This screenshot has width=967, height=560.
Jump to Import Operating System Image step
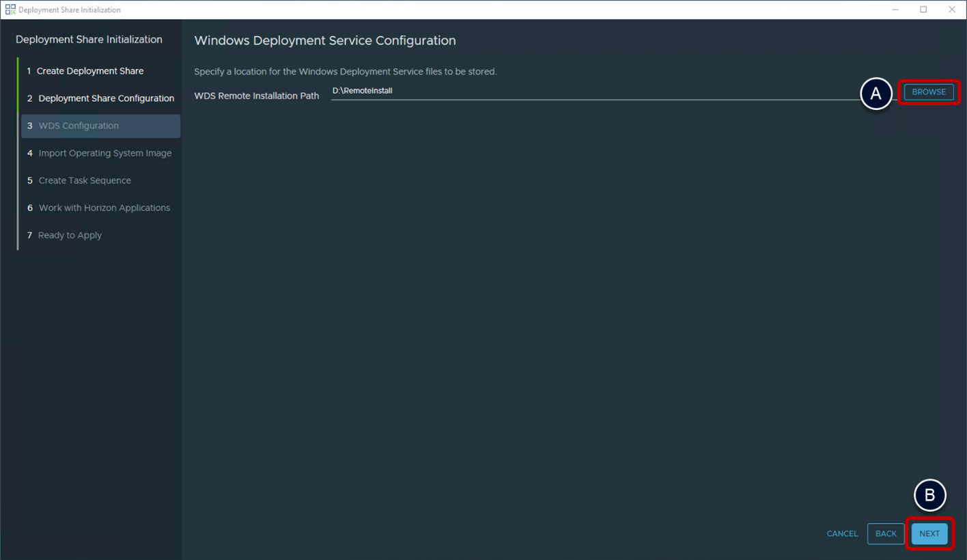point(104,153)
